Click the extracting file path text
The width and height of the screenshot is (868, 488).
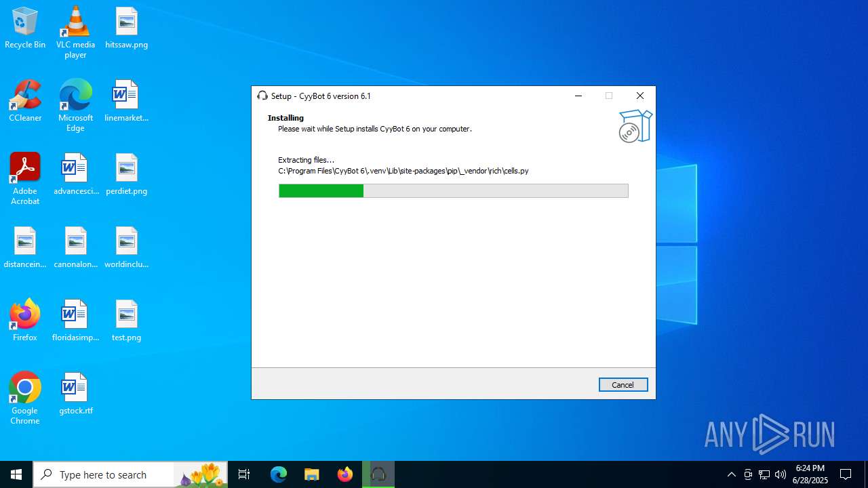coord(403,171)
